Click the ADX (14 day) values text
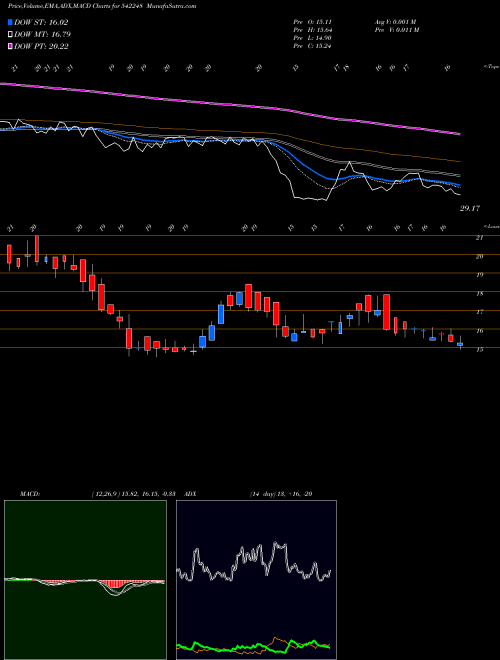The width and height of the screenshot is (500, 660). [x=281, y=494]
